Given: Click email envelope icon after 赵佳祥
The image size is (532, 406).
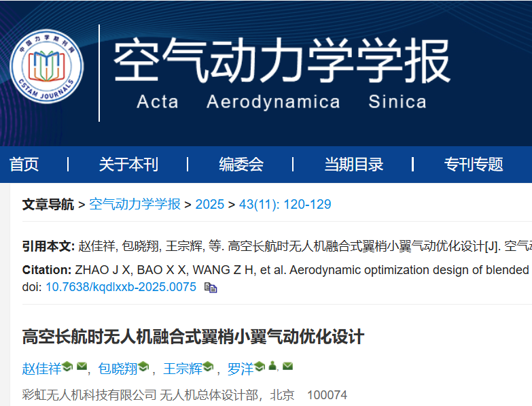Looking at the screenshot, I should (82, 367).
